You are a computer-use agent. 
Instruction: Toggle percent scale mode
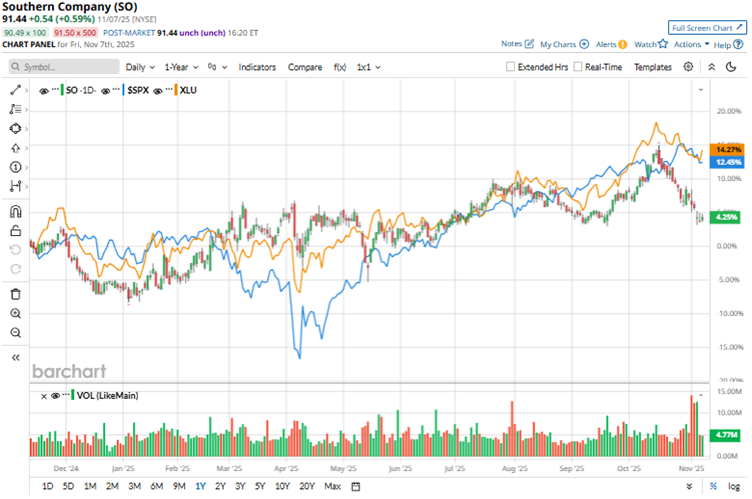pyautogui.click(x=714, y=487)
